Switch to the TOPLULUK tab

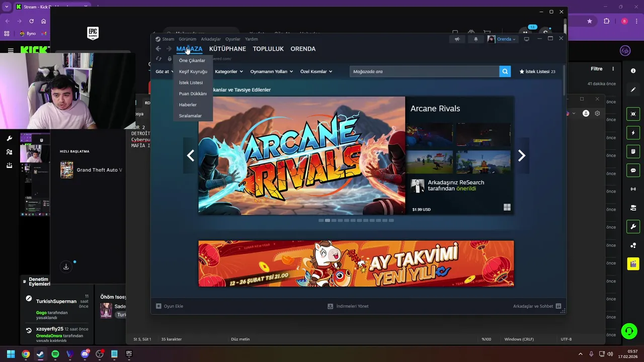(268, 49)
